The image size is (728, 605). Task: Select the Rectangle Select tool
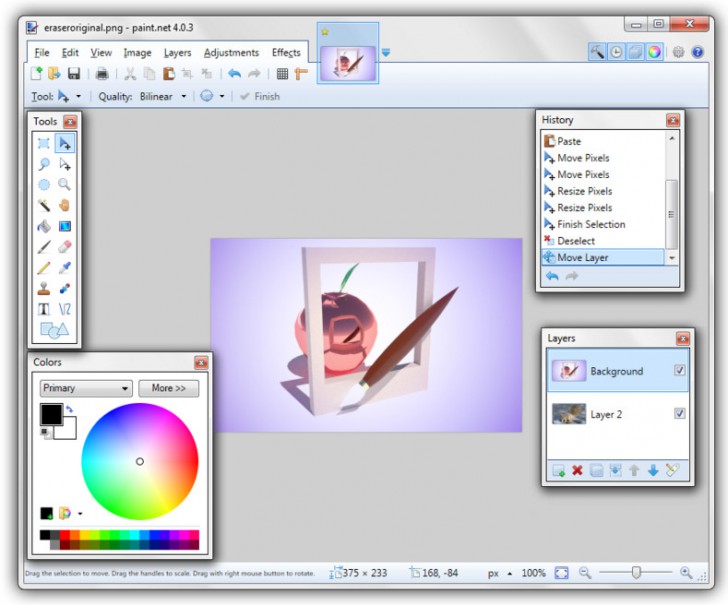click(x=44, y=143)
